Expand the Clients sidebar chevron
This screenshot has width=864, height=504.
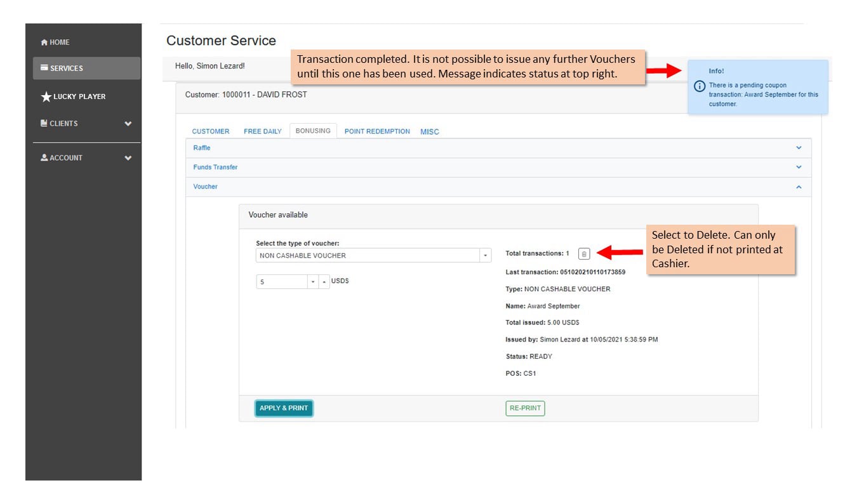(x=128, y=124)
